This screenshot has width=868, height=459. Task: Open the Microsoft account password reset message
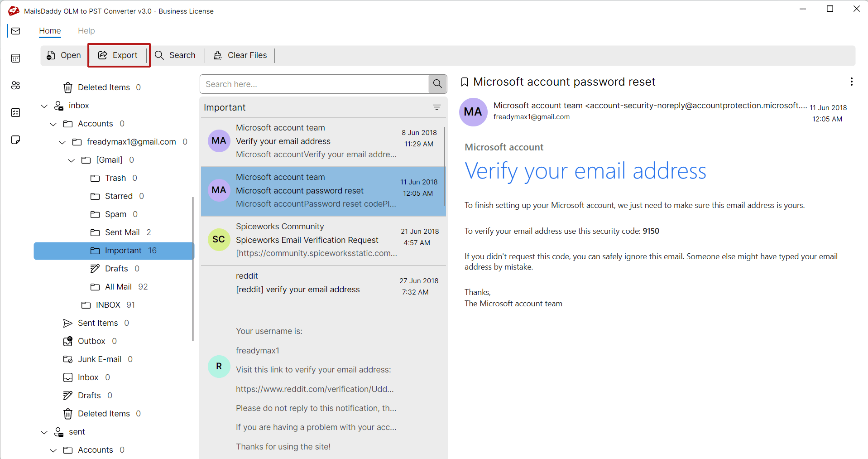coord(322,191)
